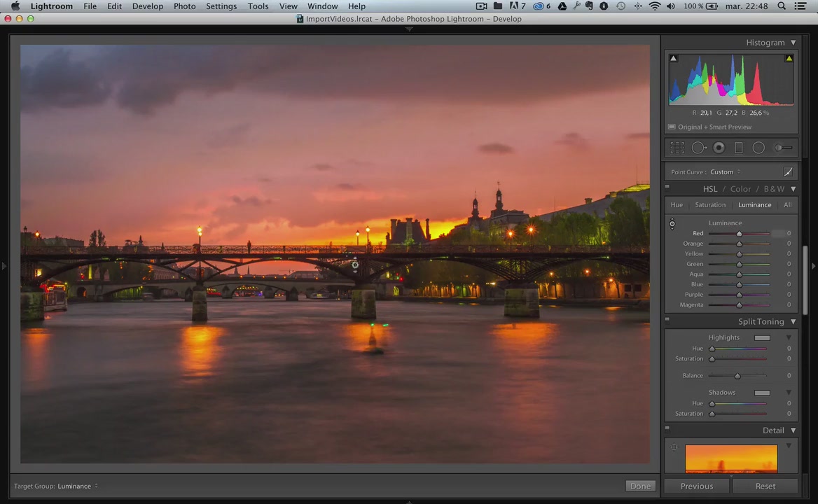
Task: Click the point curve edit icon
Action: (788, 172)
